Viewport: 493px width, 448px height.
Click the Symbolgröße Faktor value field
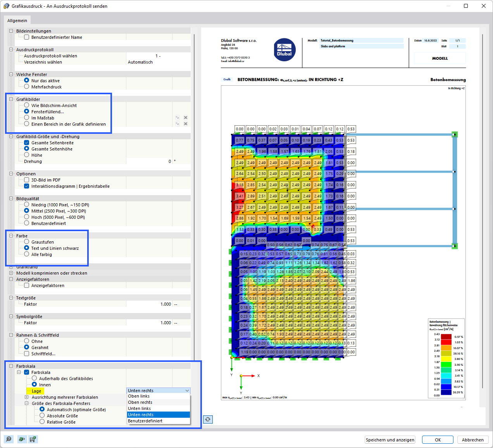pos(149,323)
